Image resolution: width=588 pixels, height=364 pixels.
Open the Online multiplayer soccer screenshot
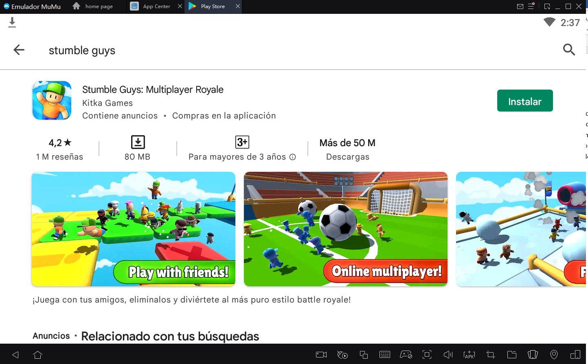tap(345, 229)
